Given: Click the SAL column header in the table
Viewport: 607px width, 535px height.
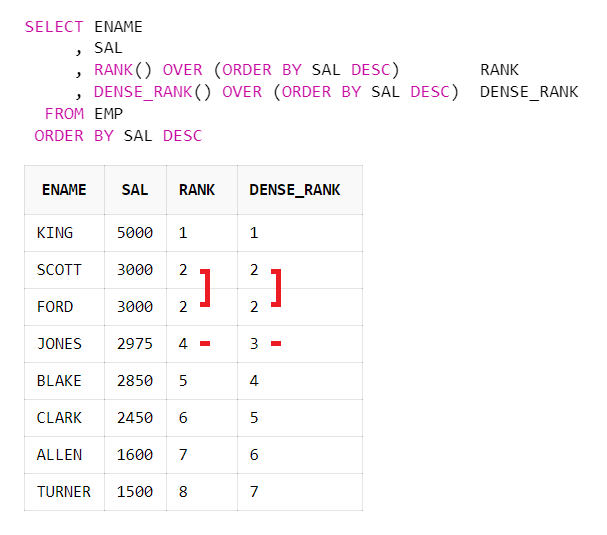Looking at the screenshot, I should tap(135, 190).
